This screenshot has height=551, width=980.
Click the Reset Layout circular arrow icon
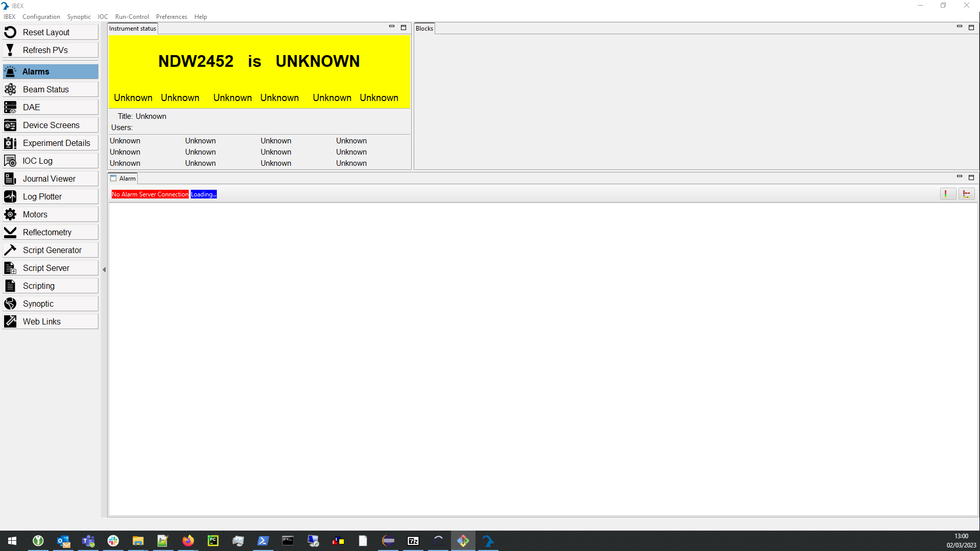point(10,32)
